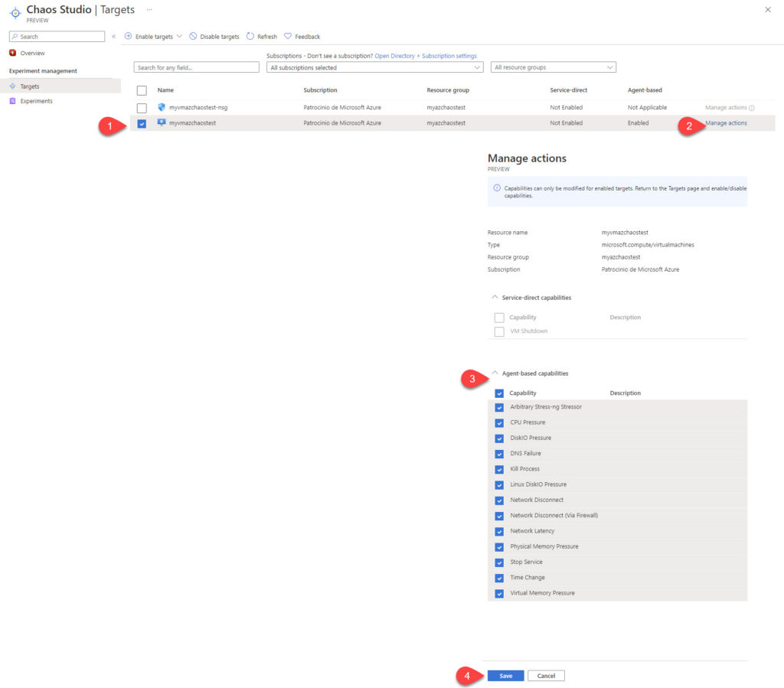Toggle all agent-based capabilities header checkbox
Image resolution: width=784 pixels, height=688 pixels.
click(x=499, y=393)
